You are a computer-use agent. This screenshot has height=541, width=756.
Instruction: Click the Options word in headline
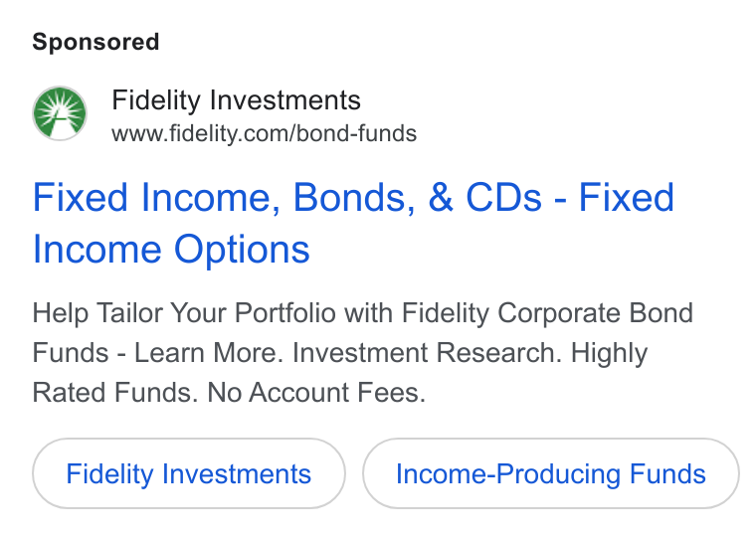pos(242,250)
